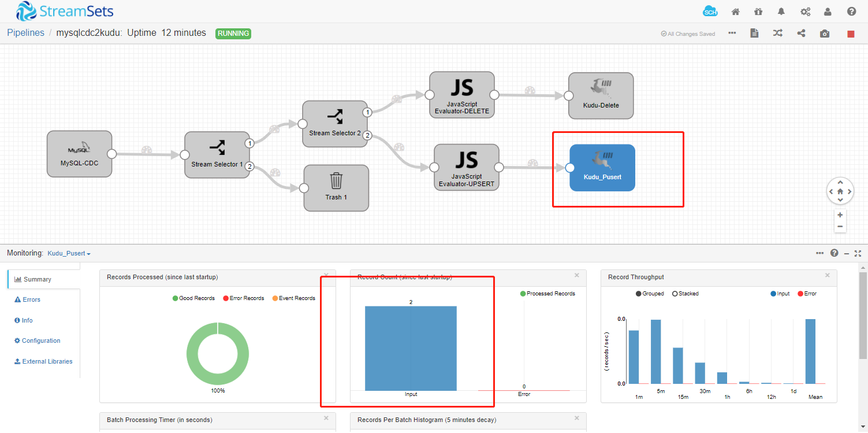Switch to the Summary tab
The width and height of the screenshot is (868, 433).
(x=44, y=279)
